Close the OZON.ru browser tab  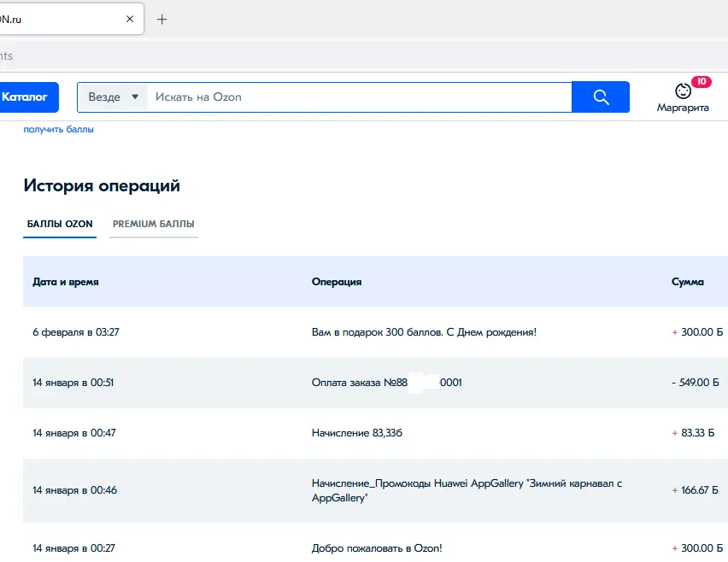(x=130, y=19)
